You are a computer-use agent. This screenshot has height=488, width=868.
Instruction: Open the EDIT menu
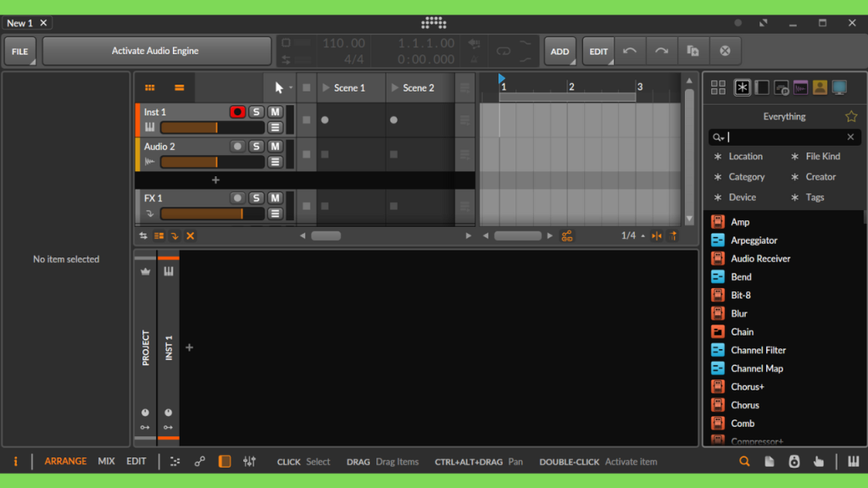pyautogui.click(x=598, y=51)
